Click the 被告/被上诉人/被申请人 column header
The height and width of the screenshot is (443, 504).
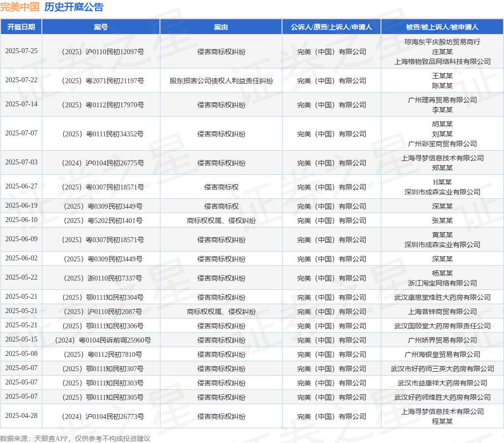coord(442,27)
